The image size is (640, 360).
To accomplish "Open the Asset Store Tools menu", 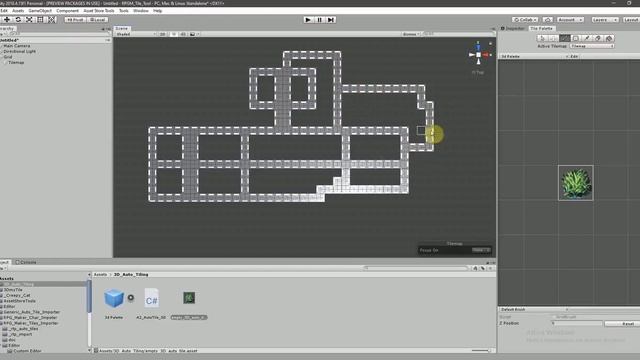I will click(x=99, y=11).
